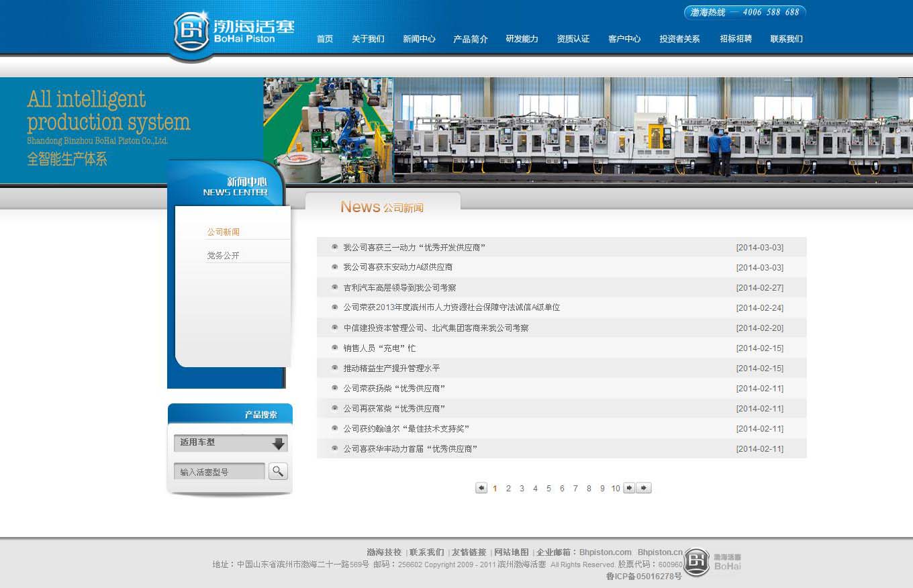Image resolution: width=913 pixels, height=588 pixels.
Task: Click the previous page arrow in pagination
Action: point(481,488)
